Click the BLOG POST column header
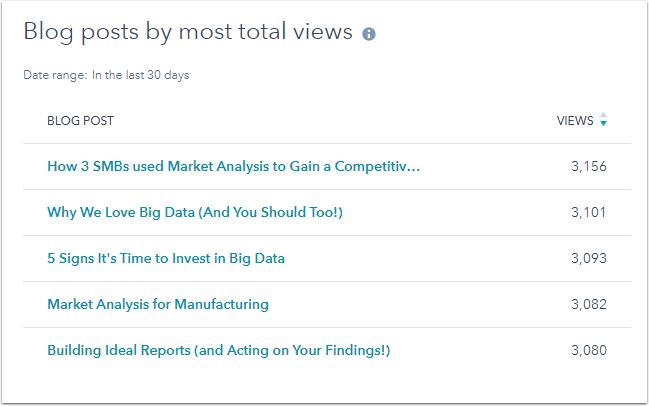Image resolution: width=649 pixels, height=406 pixels. tap(80, 120)
